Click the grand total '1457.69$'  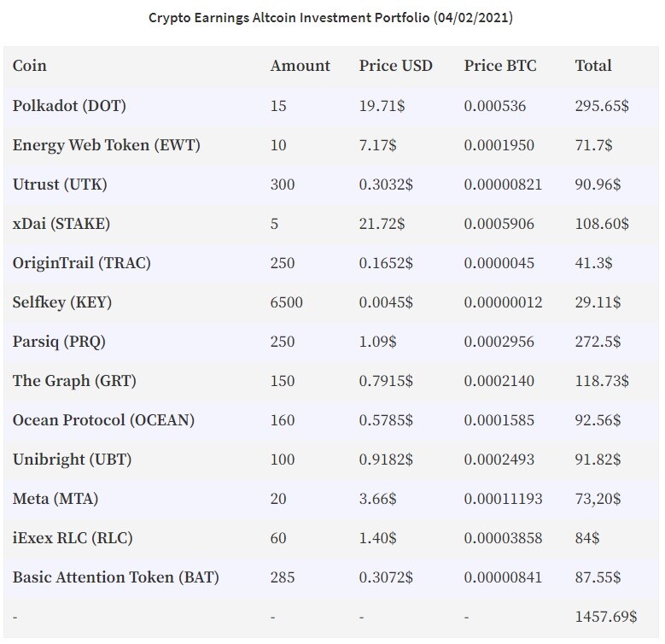coord(606,617)
